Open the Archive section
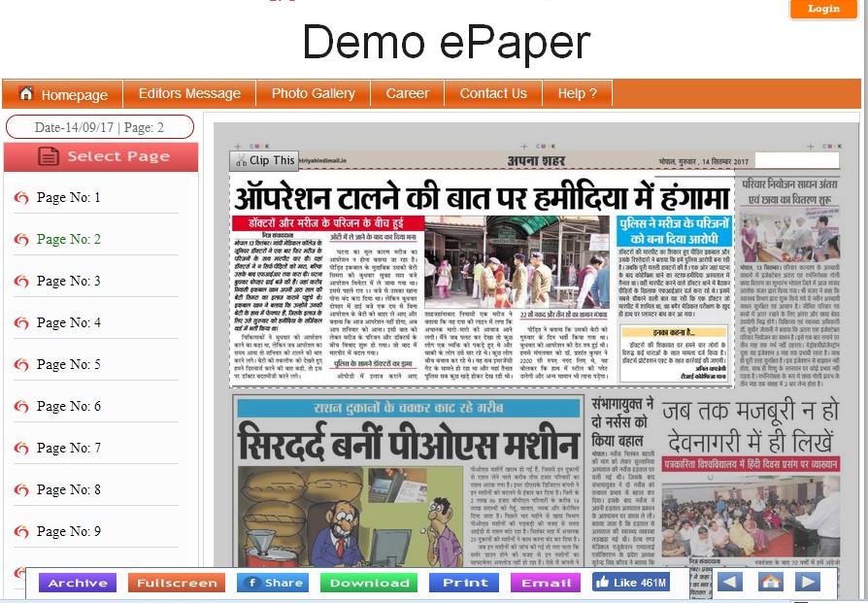The width and height of the screenshot is (868, 603). click(x=77, y=583)
